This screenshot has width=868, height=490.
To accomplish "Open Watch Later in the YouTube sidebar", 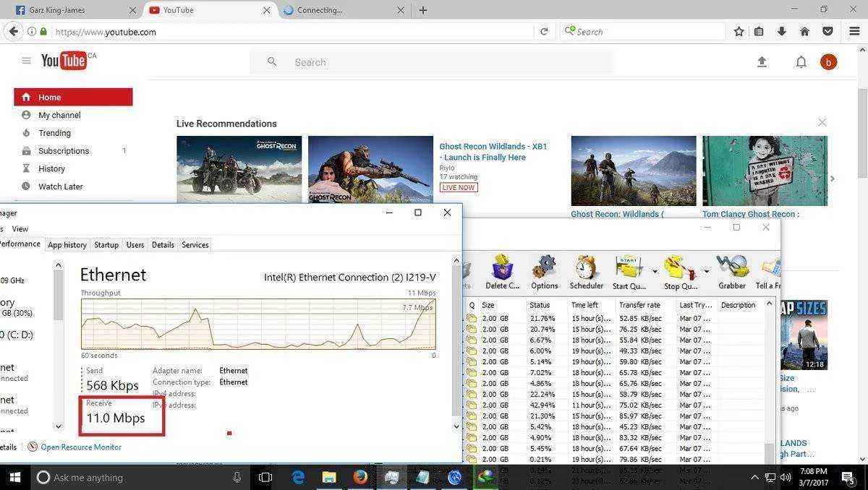I will coord(61,186).
